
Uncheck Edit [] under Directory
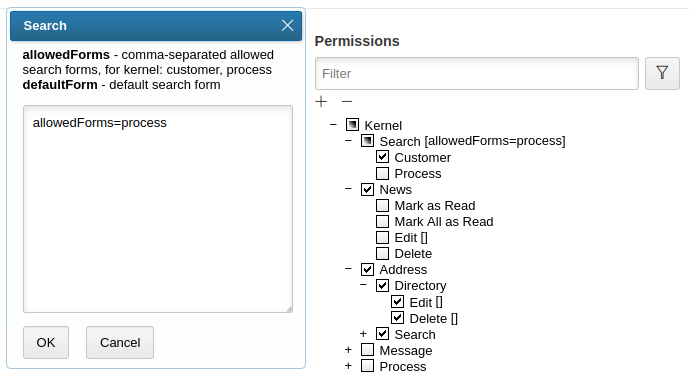(397, 302)
